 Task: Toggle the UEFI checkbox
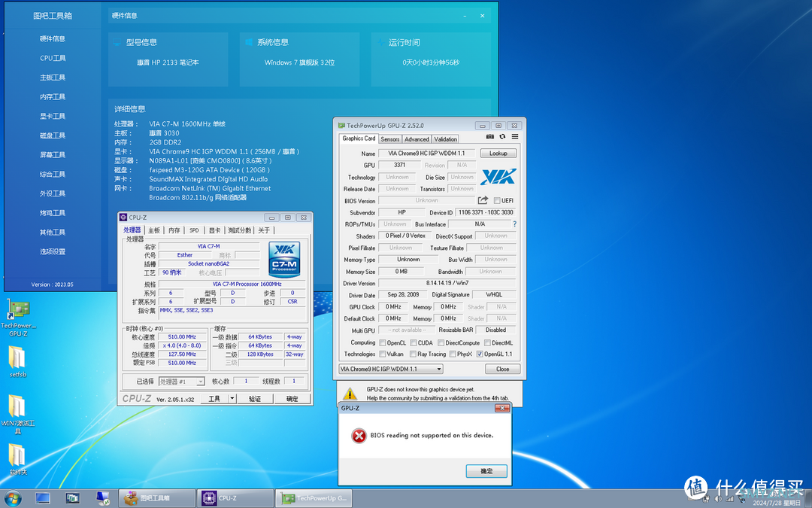(x=497, y=201)
